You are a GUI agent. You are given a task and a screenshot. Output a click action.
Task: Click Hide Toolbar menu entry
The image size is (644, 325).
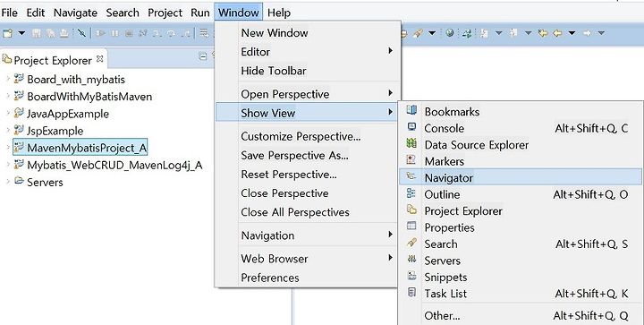[x=274, y=71]
